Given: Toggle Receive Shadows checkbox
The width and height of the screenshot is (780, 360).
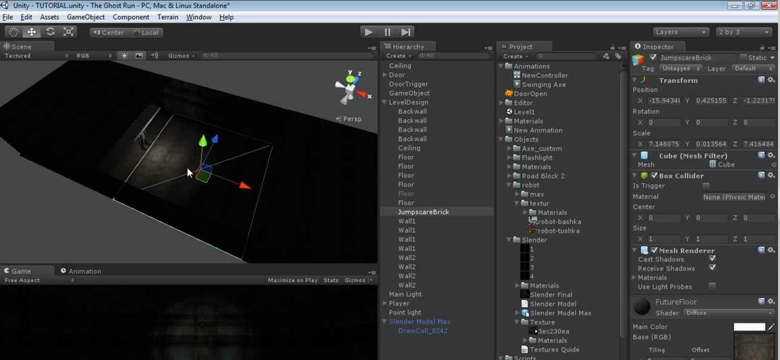Looking at the screenshot, I should (x=712, y=268).
